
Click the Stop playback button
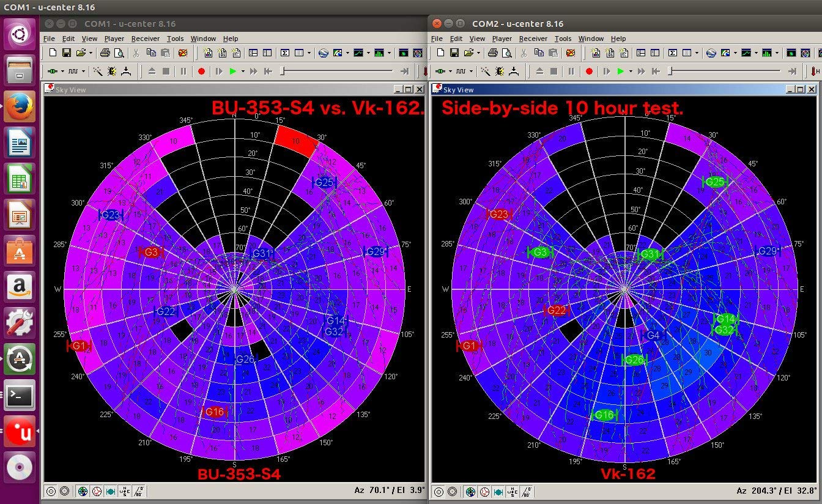coord(166,70)
